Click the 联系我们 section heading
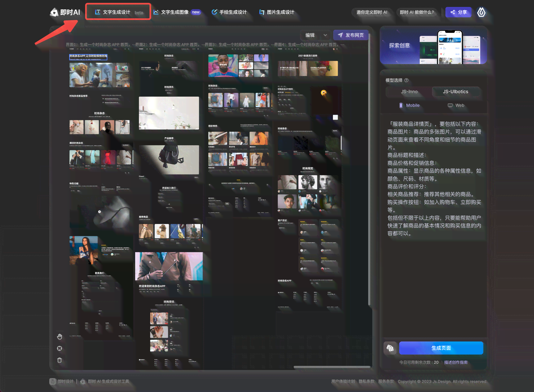 click(x=99, y=273)
